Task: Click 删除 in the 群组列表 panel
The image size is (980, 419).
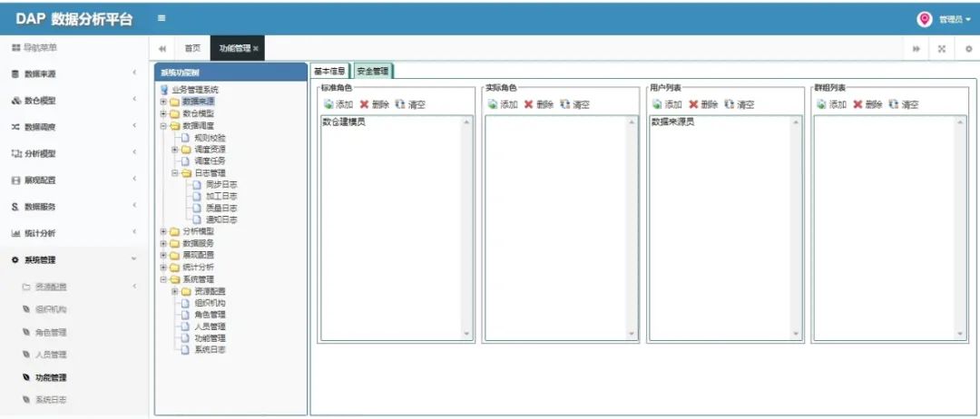Action: tap(868, 104)
